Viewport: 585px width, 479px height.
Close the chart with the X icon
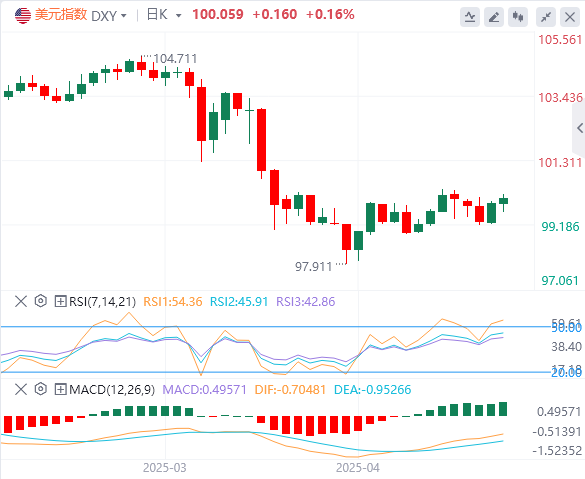570,17
